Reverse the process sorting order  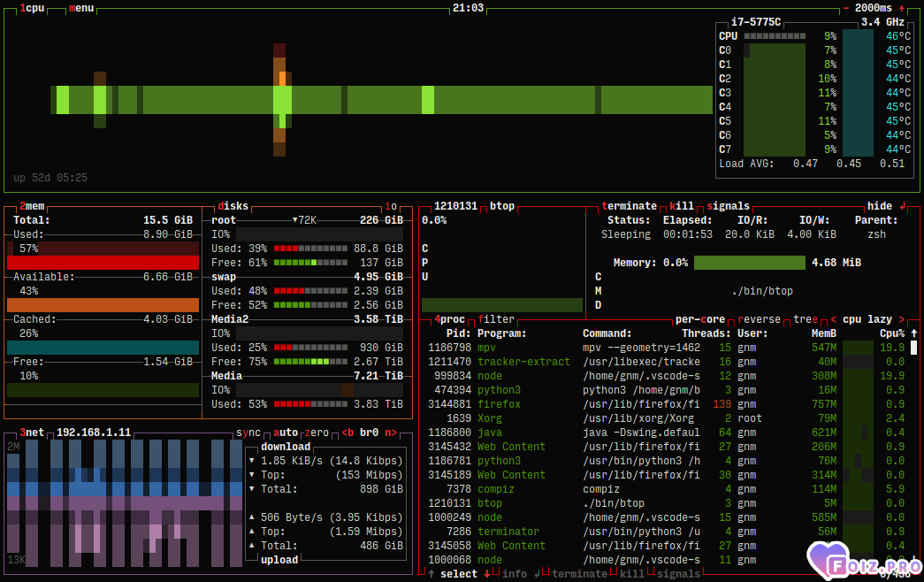[759, 319]
